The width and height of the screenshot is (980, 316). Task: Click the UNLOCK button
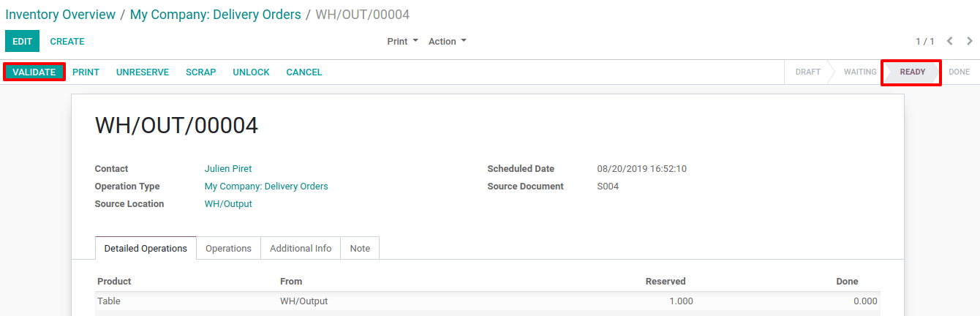(x=251, y=72)
